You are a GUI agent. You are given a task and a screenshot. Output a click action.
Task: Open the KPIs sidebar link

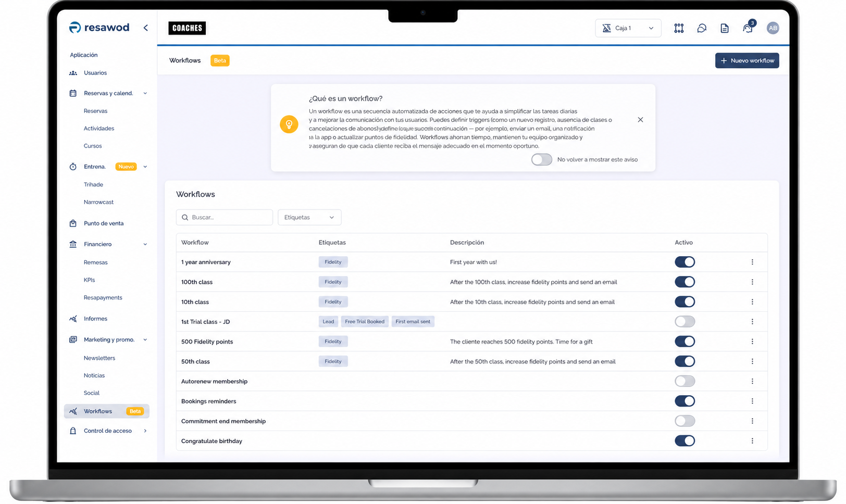[x=90, y=280]
